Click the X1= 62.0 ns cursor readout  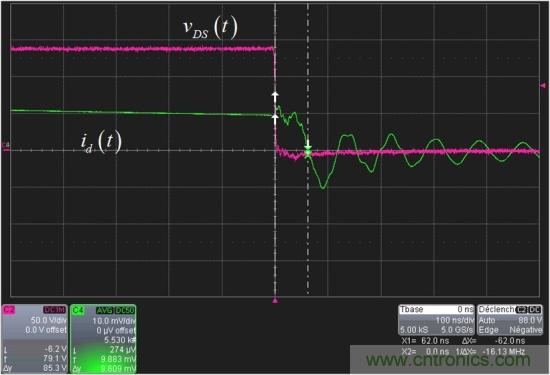point(425,341)
